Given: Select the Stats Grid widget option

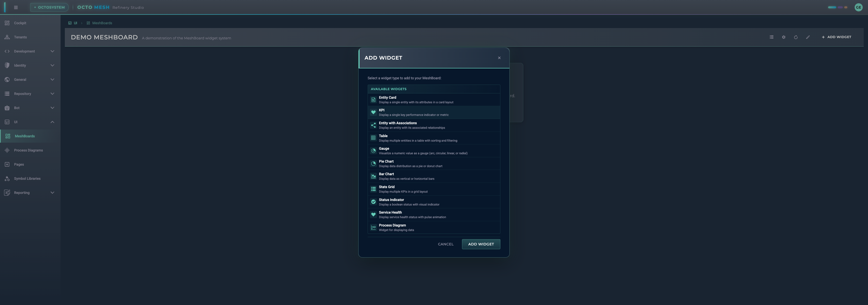Looking at the screenshot, I should click(x=433, y=189).
